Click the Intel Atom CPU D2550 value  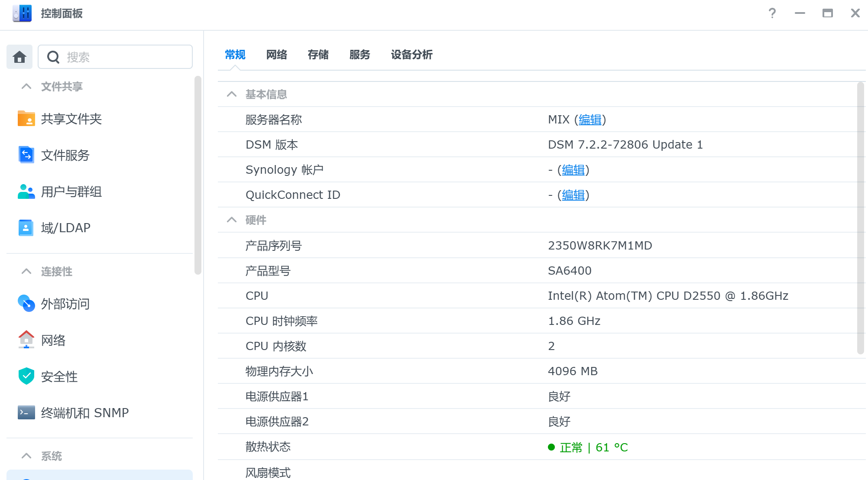click(x=668, y=296)
